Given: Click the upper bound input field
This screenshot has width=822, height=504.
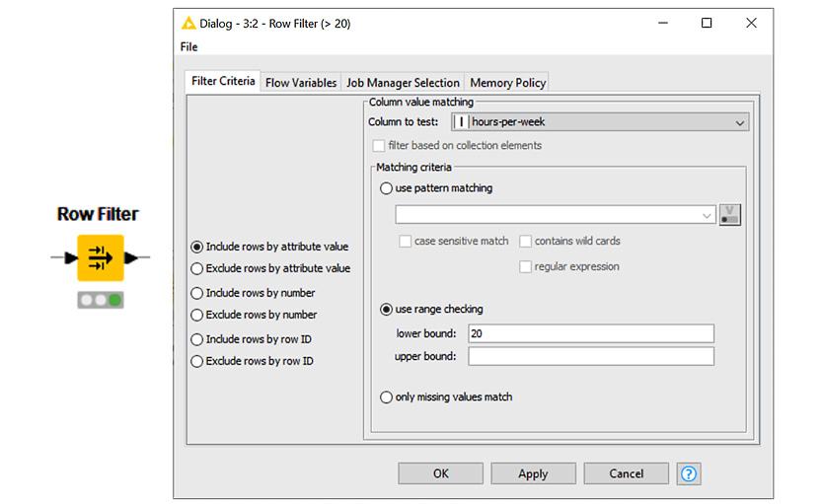Looking at the screenshot, I should tap(591, 356).
